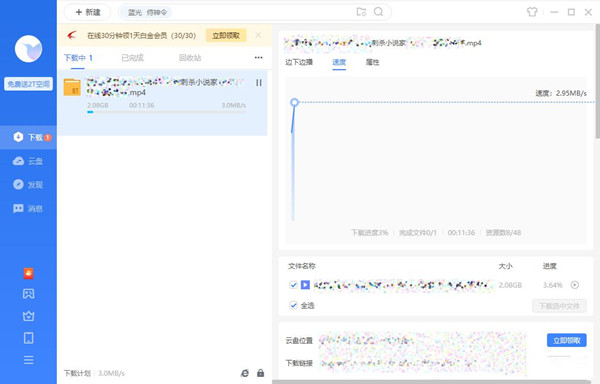Screen dimensions: 600x384
Task: Click the 下载进度3% status text
Action: 370,233
